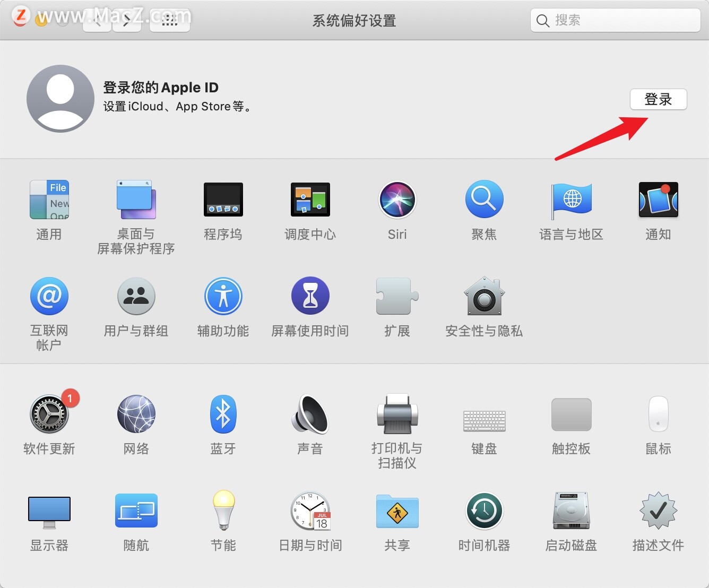Viewport: 709px width, 588px height.
Task: Open 时间机器 (Time Machine) preferences
Action: [x=485, y=511]
